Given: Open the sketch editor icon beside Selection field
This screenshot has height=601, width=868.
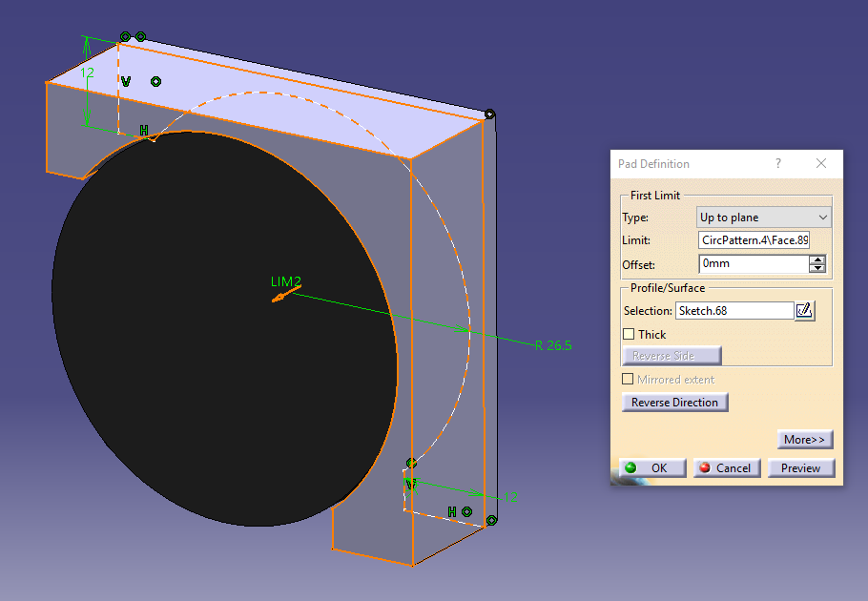Looking at the screenshot, I should (x=804, y=310).
